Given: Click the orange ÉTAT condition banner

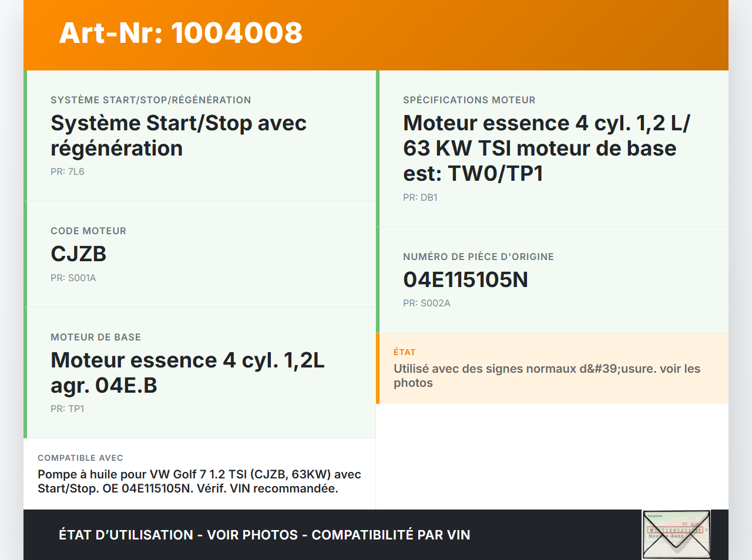Looking at the screenshot, I should point(552,368).
